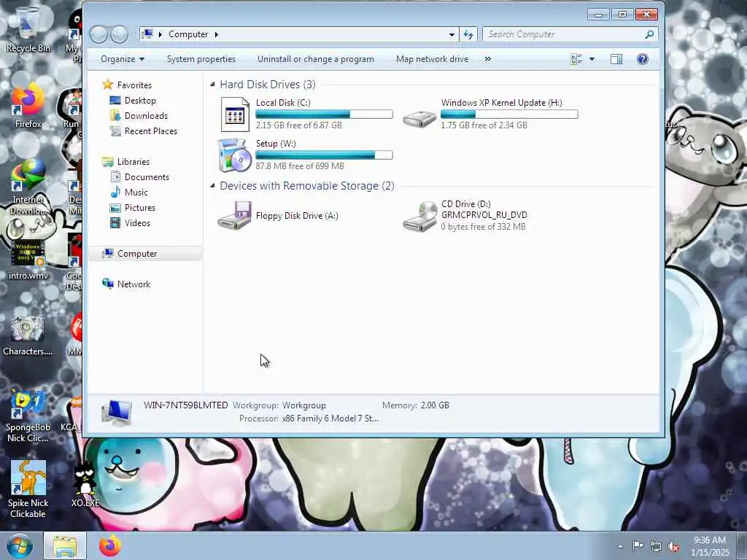Click Uninstall or change a program

tap(315, 59)
